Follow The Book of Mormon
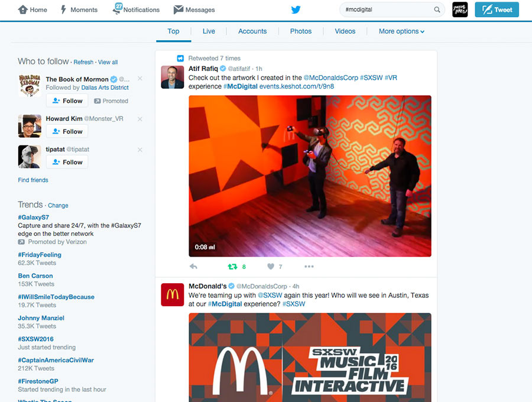The width and height of the screenshot is (532, 402). [x=67, y=100]
